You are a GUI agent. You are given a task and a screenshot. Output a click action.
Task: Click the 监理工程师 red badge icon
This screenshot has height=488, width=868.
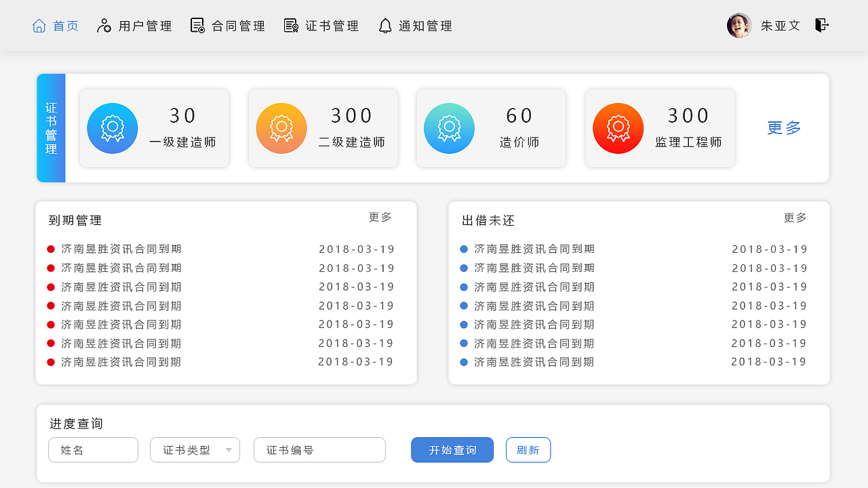[618, 128]
